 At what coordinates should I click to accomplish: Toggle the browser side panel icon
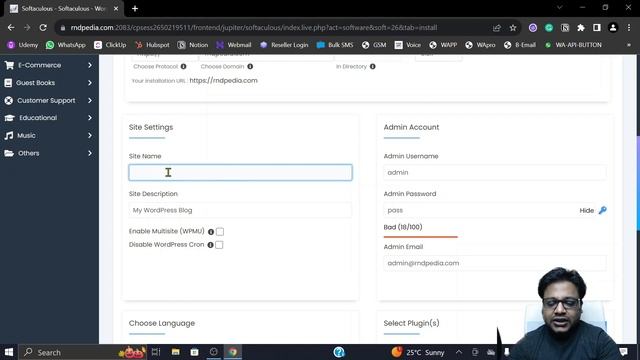tap(597, 28)
